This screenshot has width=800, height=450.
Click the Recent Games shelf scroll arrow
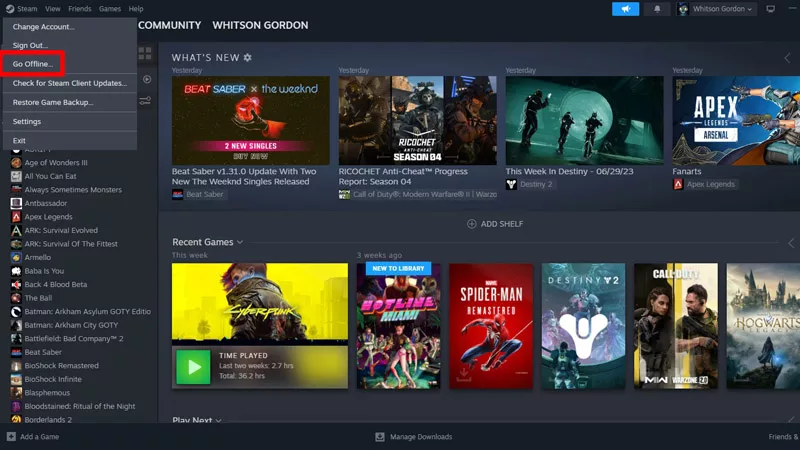click(x=791, y=243)
